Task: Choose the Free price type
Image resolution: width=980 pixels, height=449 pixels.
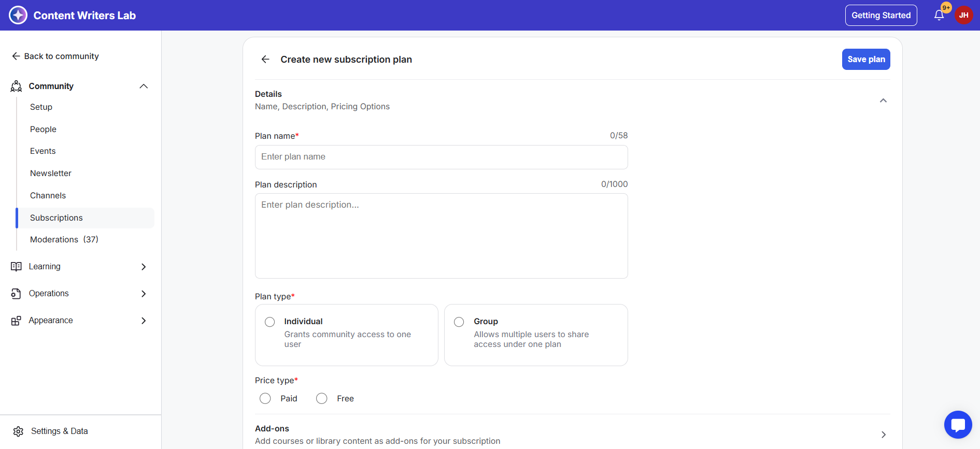Action: (322, 398)
